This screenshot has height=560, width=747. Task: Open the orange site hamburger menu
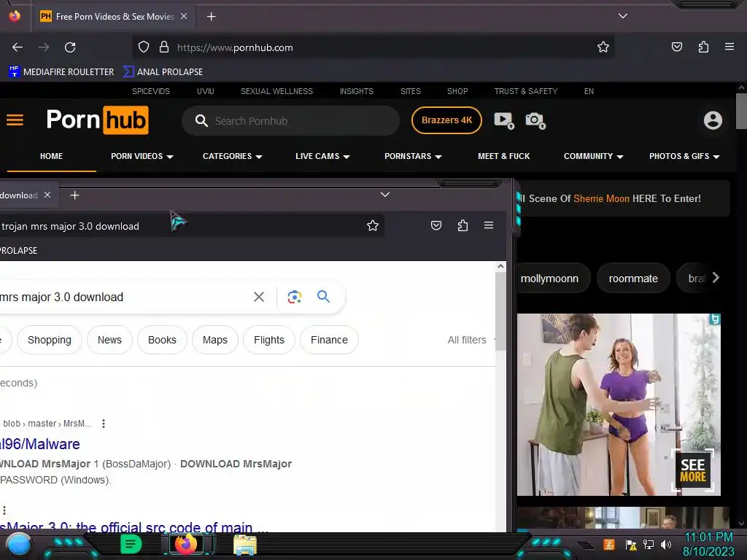[x=15, y=120]
